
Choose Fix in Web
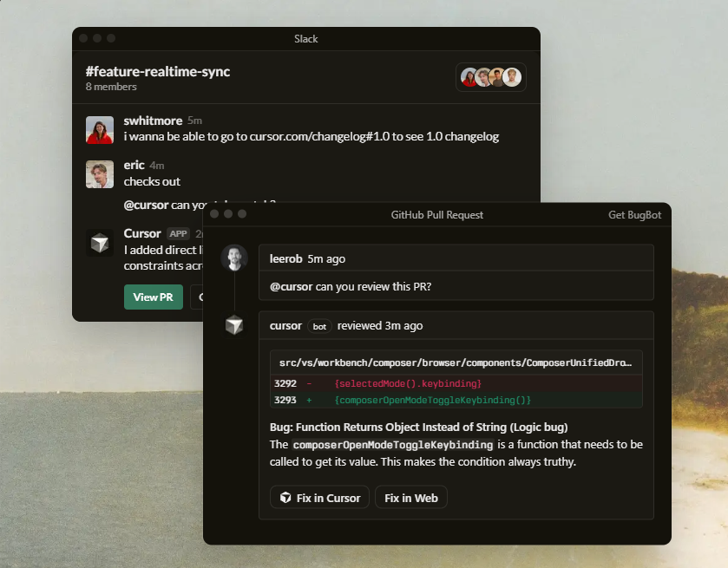(x=410, y=498)
